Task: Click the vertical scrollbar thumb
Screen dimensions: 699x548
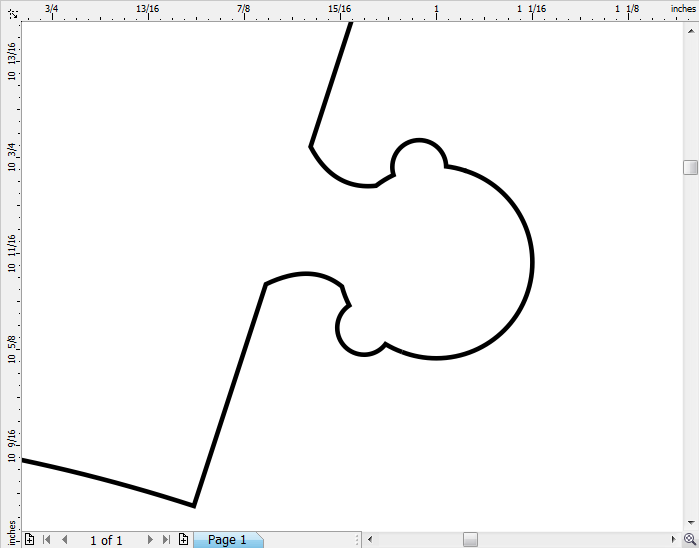Action: pyautogui.click(x=691, y=168)
